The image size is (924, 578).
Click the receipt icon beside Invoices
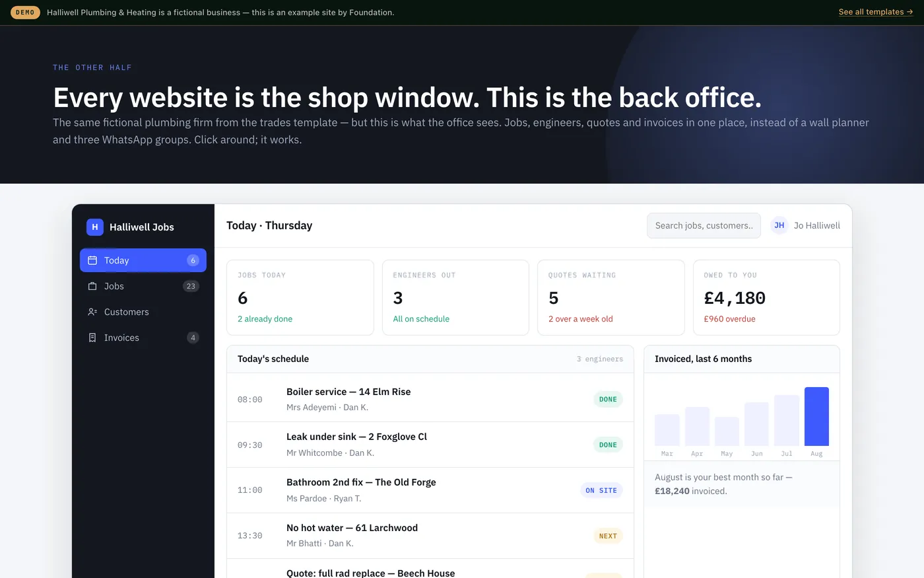point(92,338)
